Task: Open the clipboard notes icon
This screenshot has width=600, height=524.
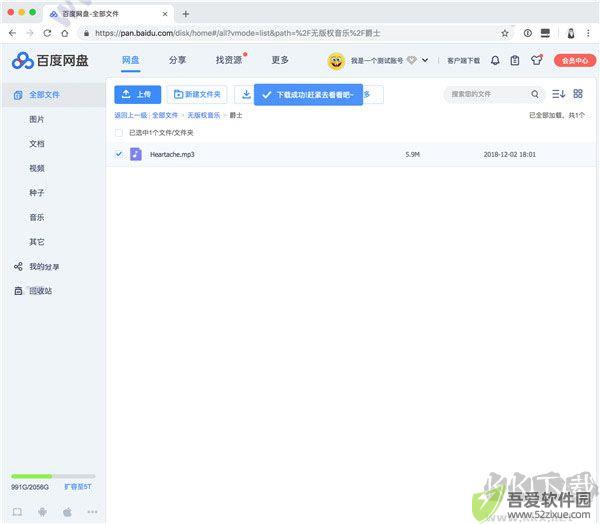Action: pyautogui.click(x=515, y=60)
